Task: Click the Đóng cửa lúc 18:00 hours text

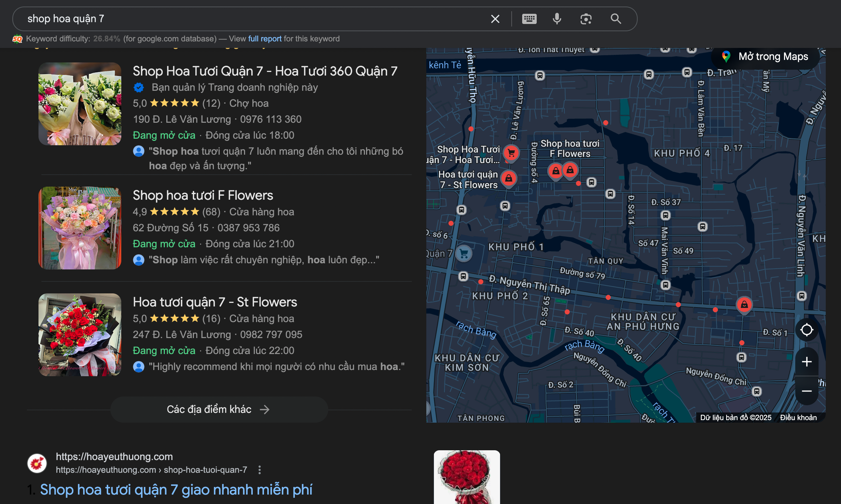Action: (x=250, y=135)
